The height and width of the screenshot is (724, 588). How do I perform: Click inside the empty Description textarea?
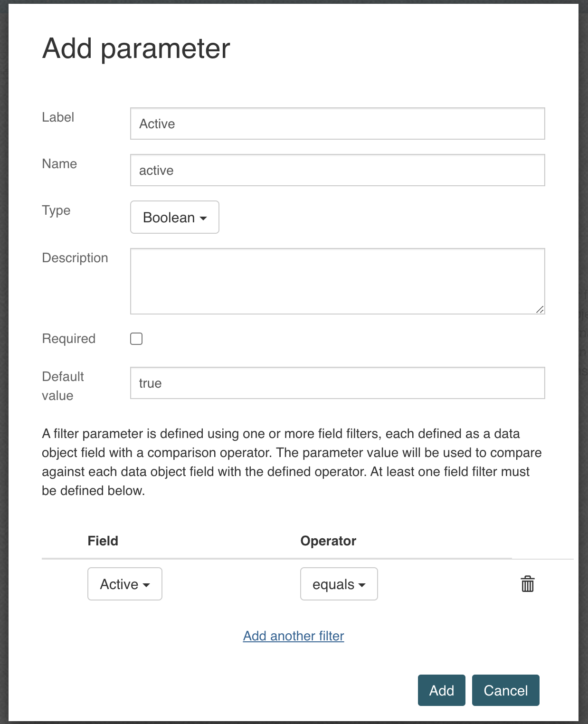click(x=337, y=280)
